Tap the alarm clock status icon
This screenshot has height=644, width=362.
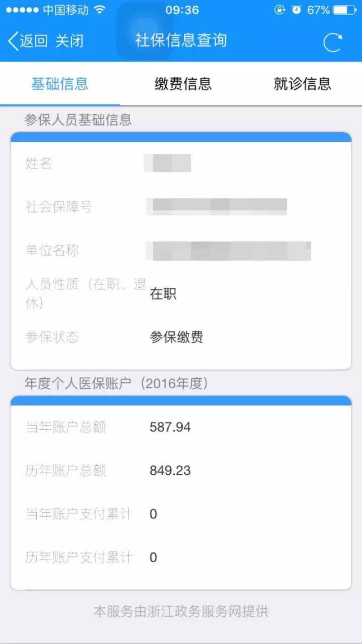(297, 10)
